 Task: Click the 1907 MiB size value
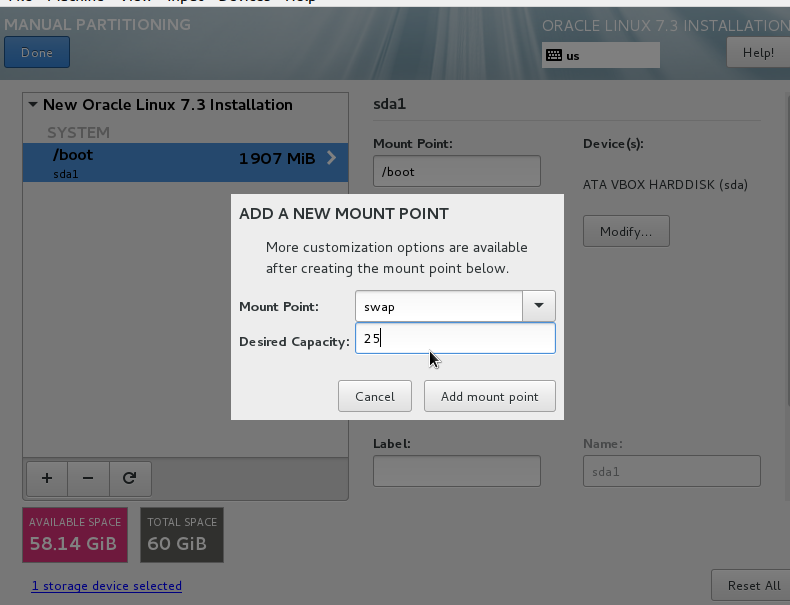[277, 159]
